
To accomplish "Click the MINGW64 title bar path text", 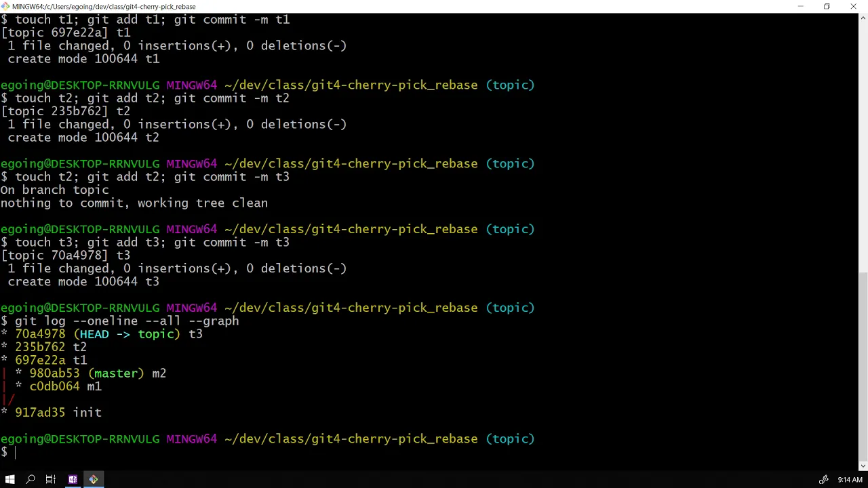I will click(104, 6).
